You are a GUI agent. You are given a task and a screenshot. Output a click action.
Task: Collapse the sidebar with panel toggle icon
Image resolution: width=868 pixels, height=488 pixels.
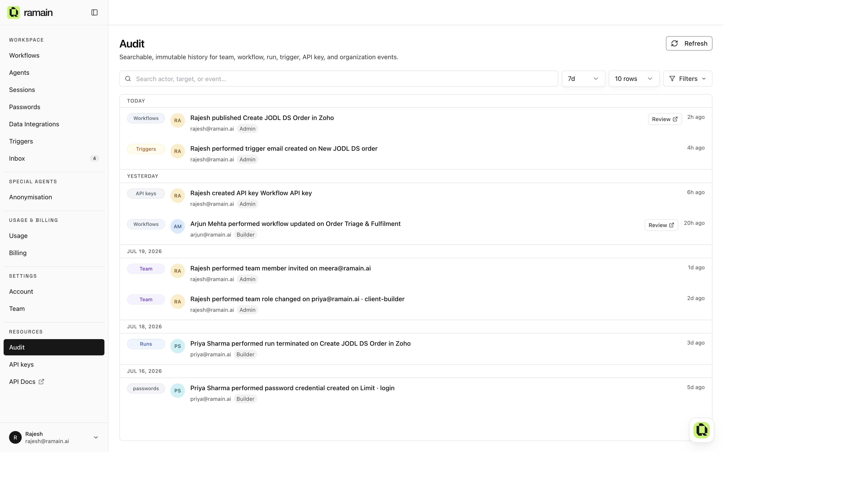coord(94,12)
